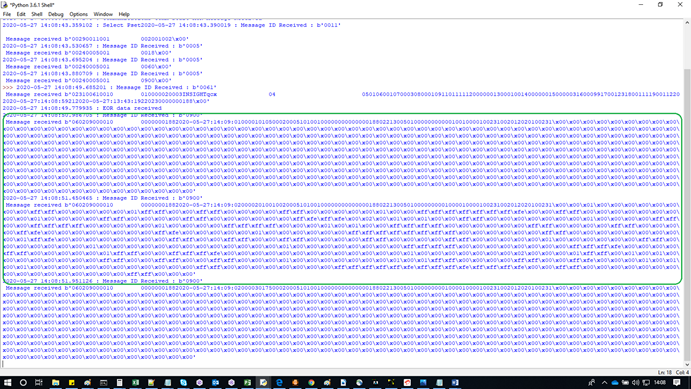Minimize the Python 3.6.1 Shell window
Screen dimensions: 691x389
point(641,5)
